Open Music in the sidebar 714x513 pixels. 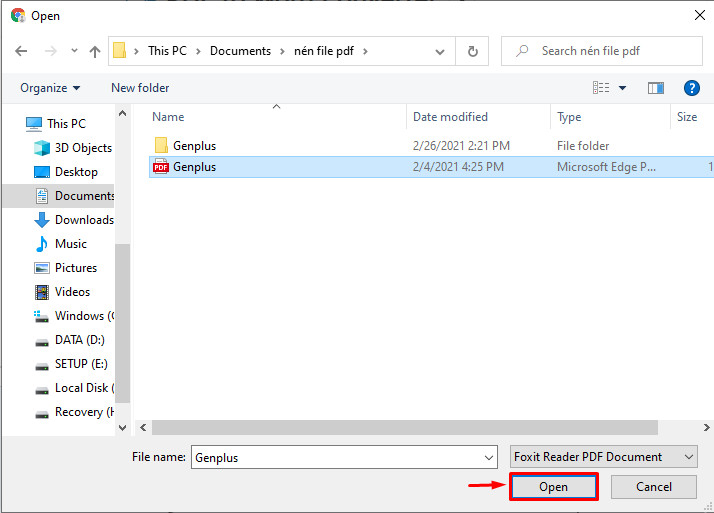pos(61,244)
